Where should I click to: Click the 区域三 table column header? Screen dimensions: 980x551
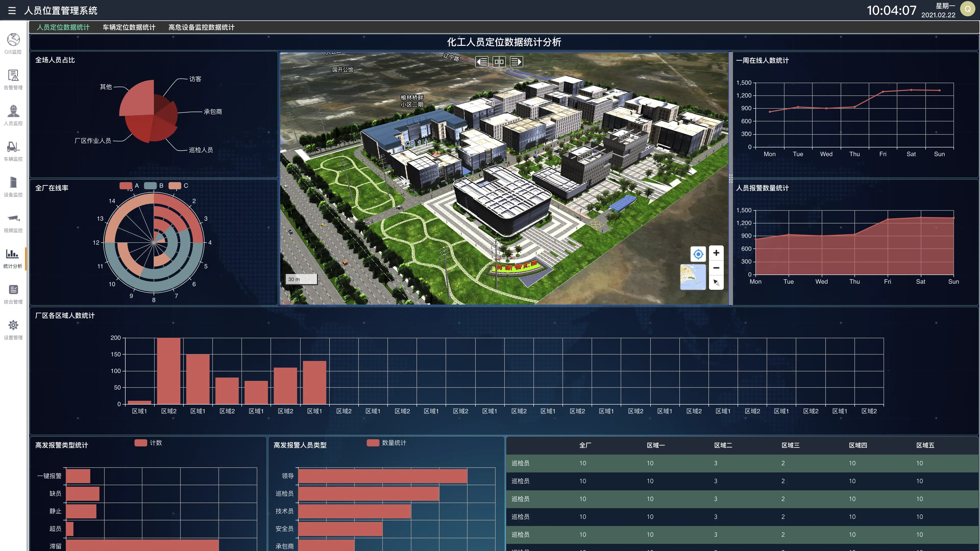click(x=790, y=445)
